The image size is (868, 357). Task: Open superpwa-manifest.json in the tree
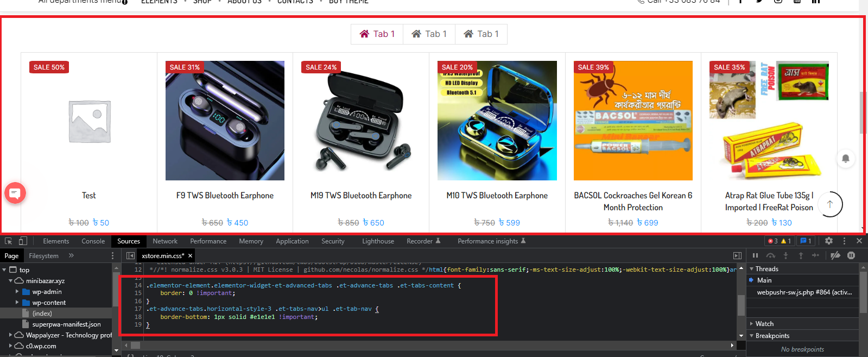coord(66,324)
